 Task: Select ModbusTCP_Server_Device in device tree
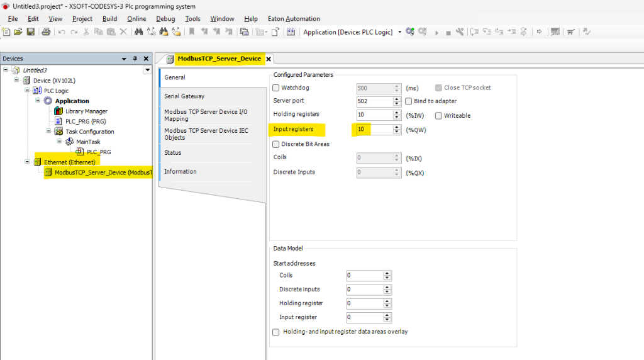pyautogui.click(x=103, y=172)
